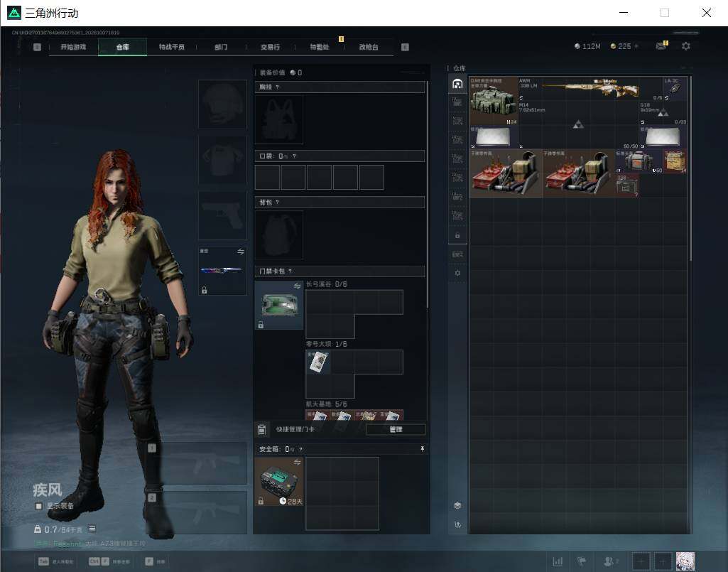Open the 改枪台 tab
The image size is (728, 572).
[x=369, y=47]
